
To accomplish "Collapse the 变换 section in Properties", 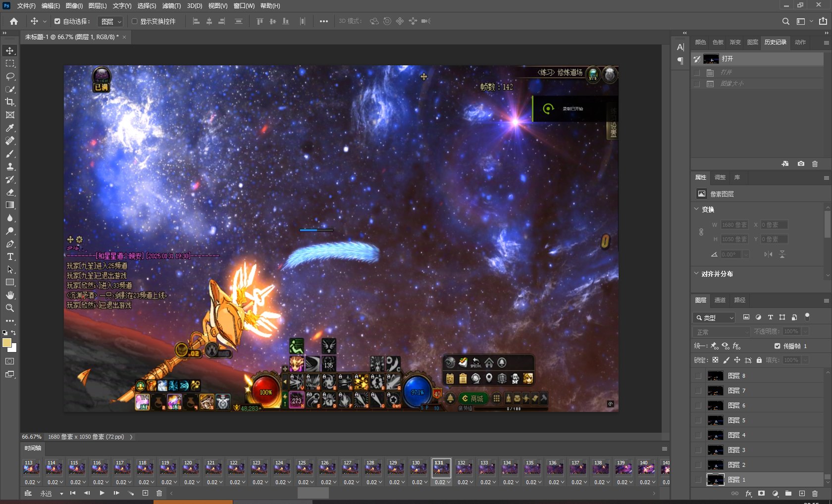I will [x=696, y=209].
